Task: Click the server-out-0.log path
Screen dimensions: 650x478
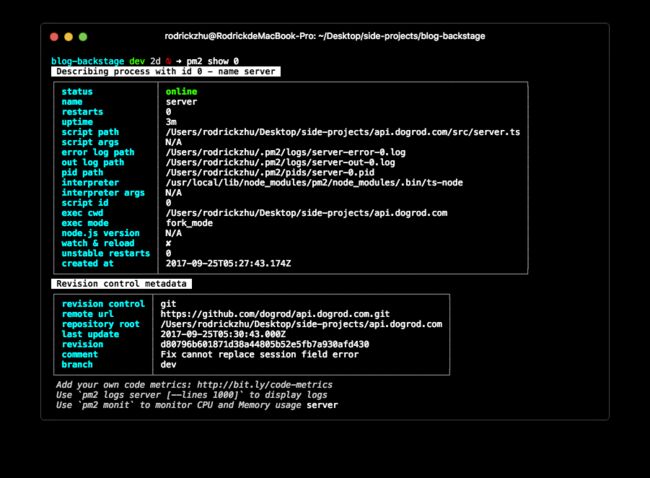Action: pyautogui.click(x=280, y=163)
